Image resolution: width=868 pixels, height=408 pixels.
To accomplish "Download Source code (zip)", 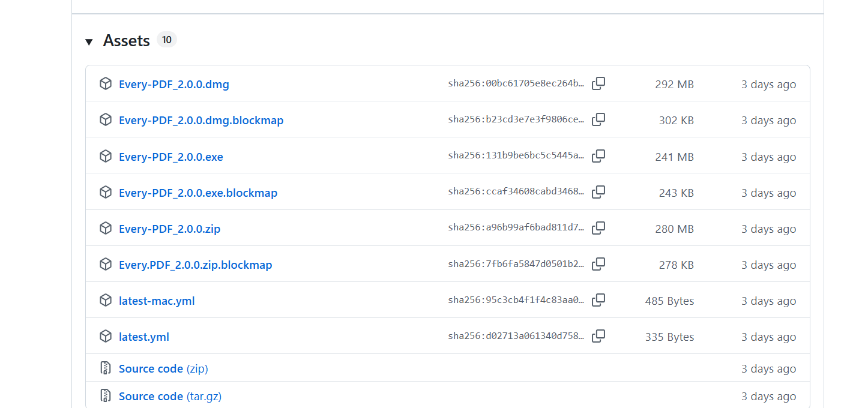I will coord(163,369).
